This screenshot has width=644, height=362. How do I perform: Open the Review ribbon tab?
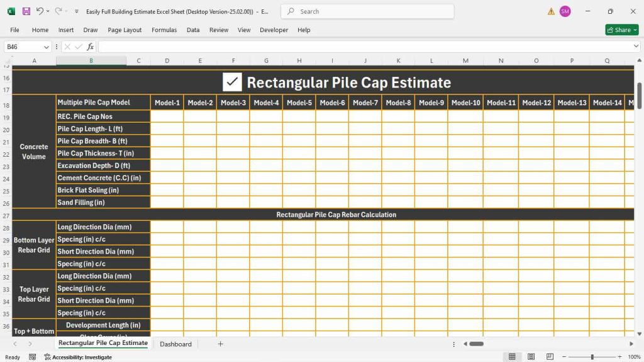click(219, 30)
